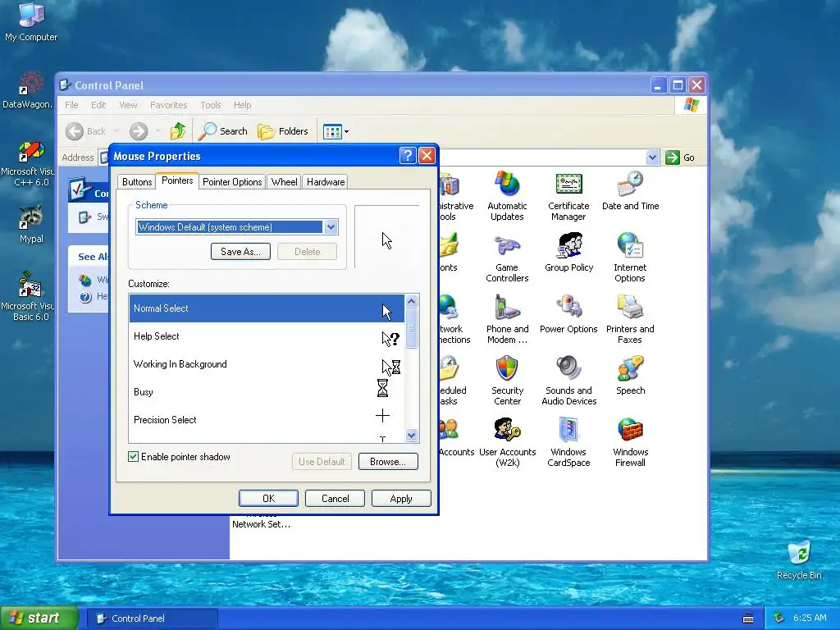Open Windows Firewall icon

[630, 442]
